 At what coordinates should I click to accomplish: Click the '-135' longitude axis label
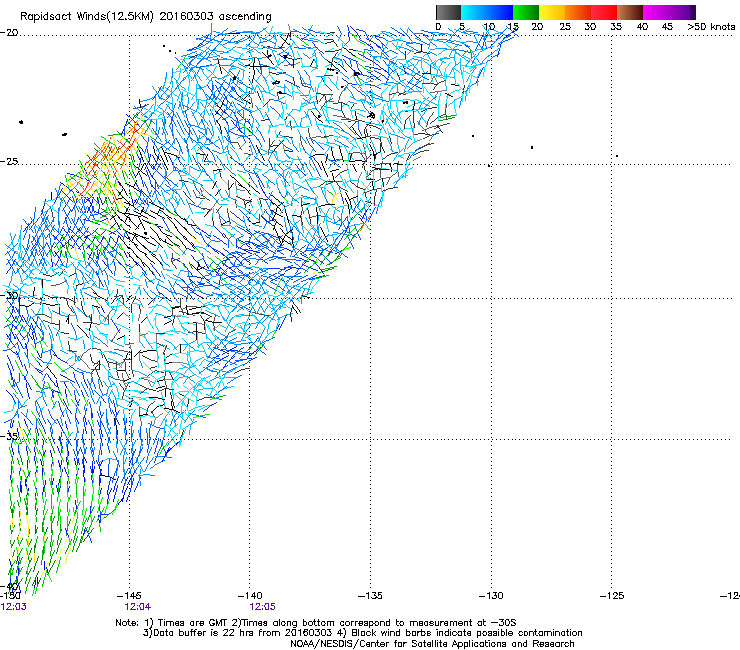pyautogui.click(x=370, y=596)
